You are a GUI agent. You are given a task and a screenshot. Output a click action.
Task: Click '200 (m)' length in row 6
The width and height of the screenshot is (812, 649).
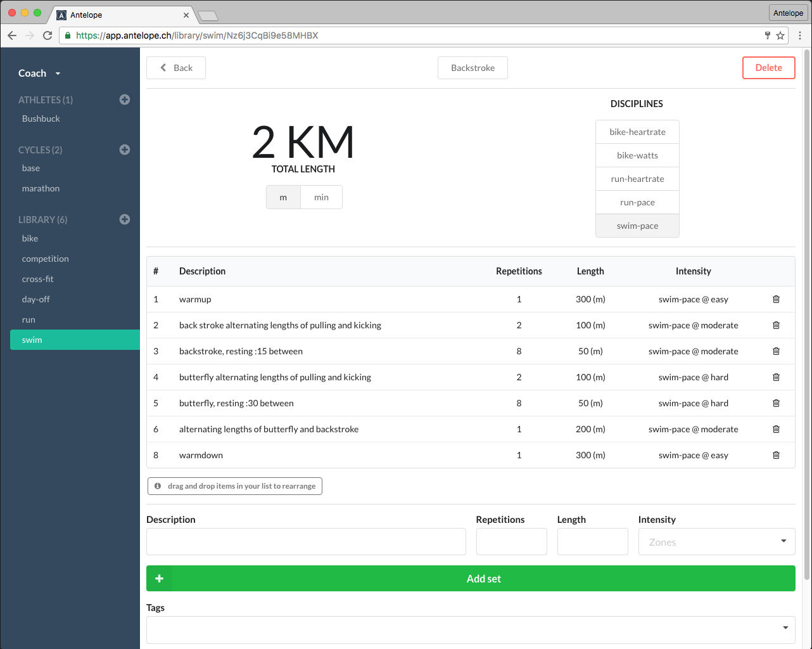590,429
